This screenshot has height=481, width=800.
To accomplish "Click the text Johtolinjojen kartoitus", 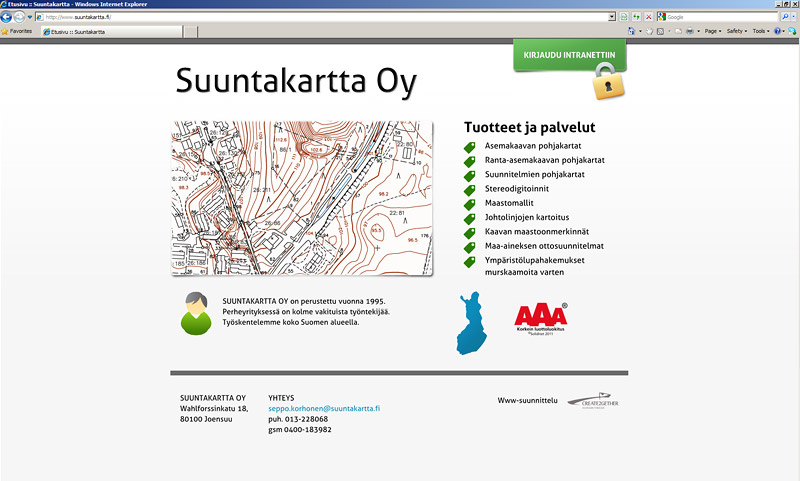I will coord(527,217).
